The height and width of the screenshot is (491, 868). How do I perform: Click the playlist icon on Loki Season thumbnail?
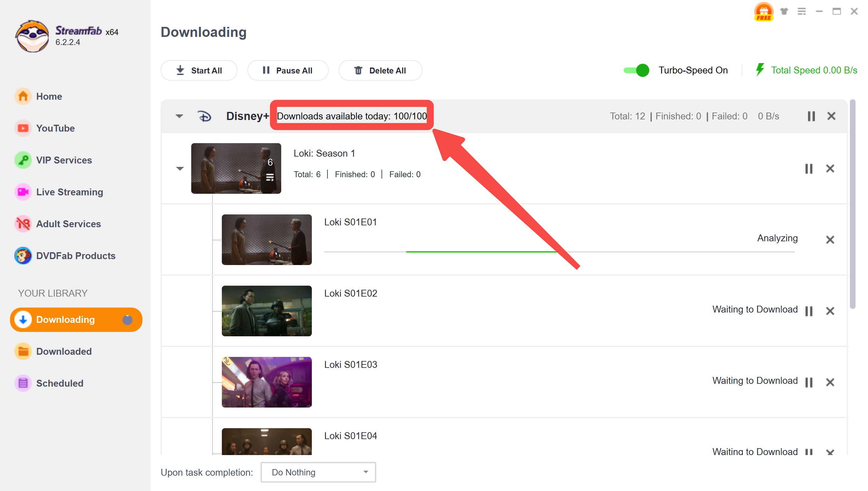click(270, 177)
